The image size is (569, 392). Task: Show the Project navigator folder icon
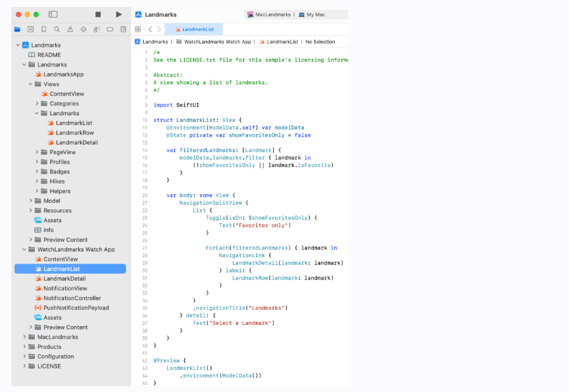click(17, 29)
